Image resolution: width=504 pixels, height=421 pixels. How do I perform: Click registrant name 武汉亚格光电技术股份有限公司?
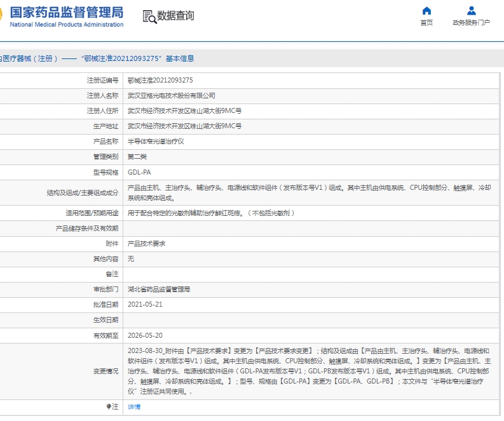point(172,96)
